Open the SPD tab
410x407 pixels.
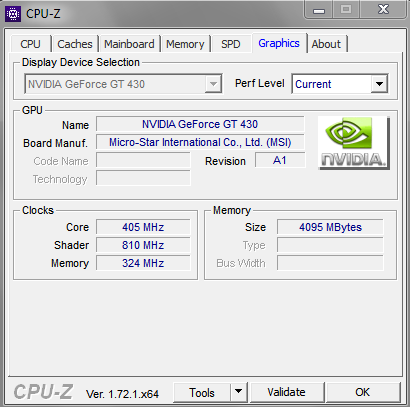click(231, 44)
